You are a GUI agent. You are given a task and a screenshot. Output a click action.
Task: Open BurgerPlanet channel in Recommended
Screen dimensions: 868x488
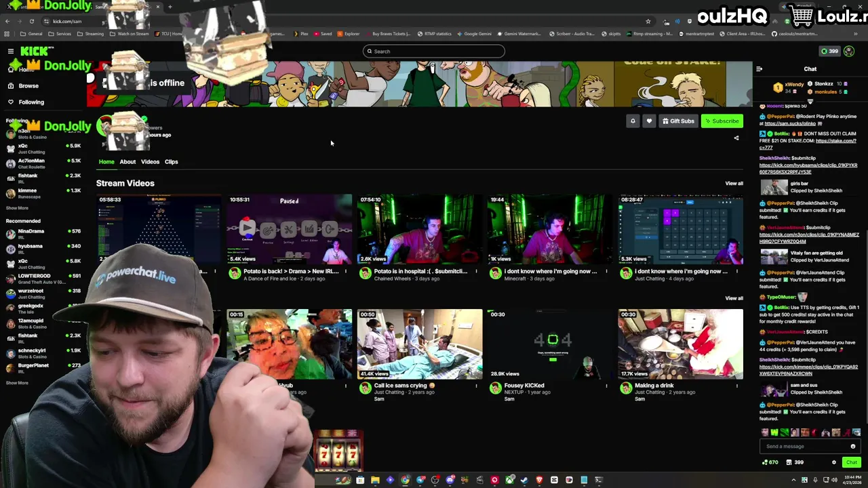click(43, 368)
